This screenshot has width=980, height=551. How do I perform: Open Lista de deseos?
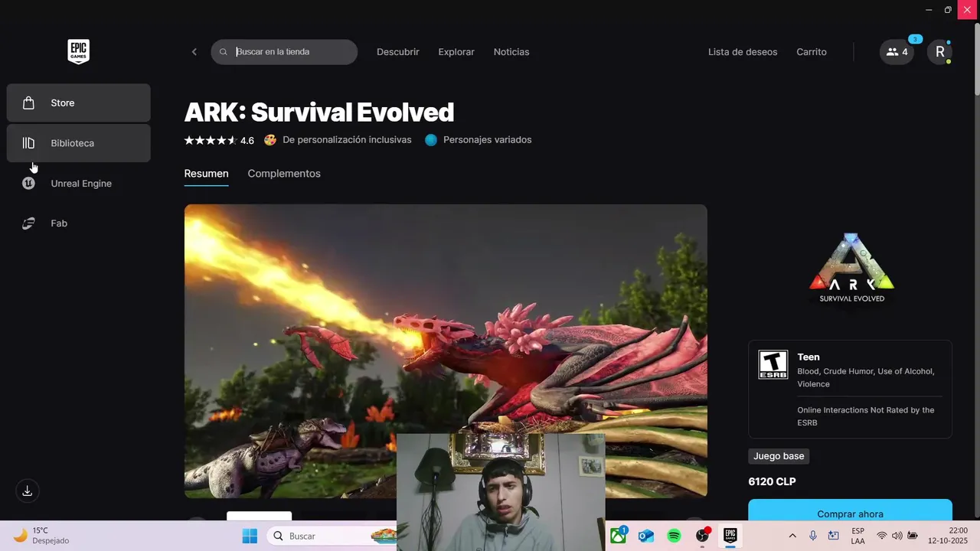[x=743, y=52]
